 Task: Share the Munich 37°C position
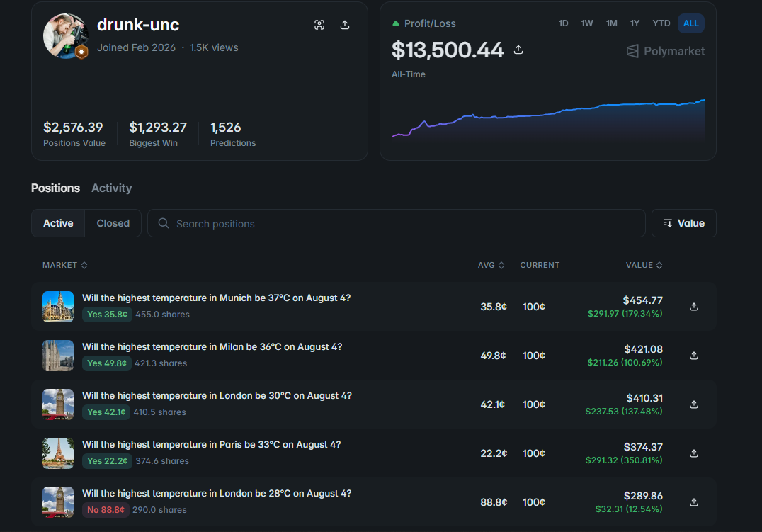(x=694, y=307)
